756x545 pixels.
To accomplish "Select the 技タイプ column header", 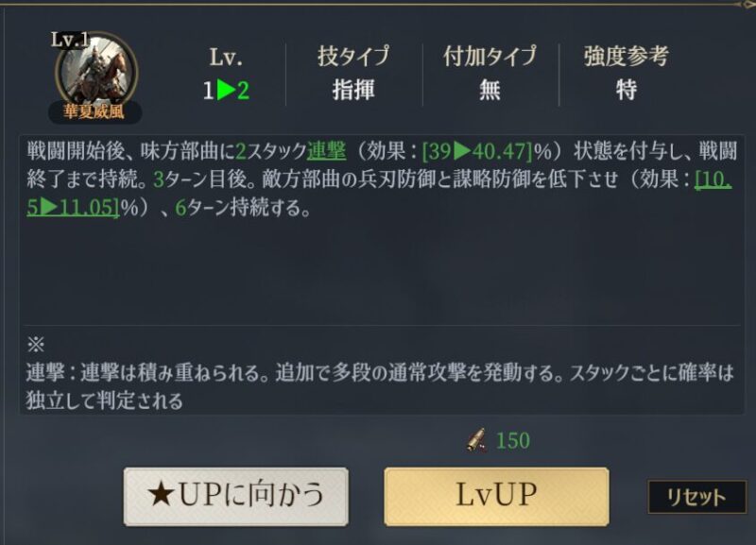I will pos(353,57).
